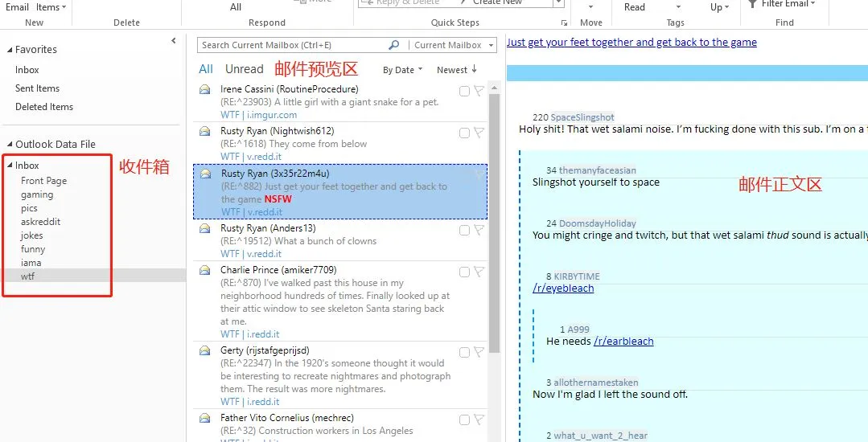Open the askreddit folder
Image resolution: width=868 pixels, height=442 pixels.
41,222
